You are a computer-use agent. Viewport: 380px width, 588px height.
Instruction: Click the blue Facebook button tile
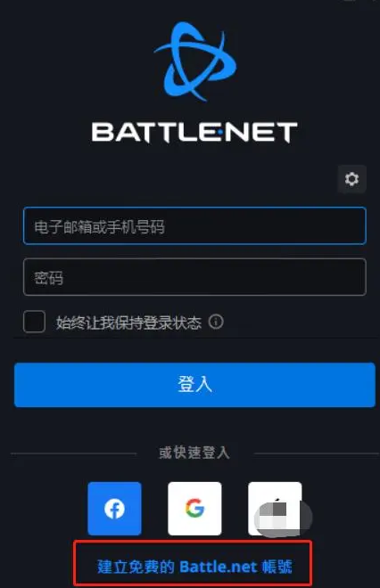114,509
